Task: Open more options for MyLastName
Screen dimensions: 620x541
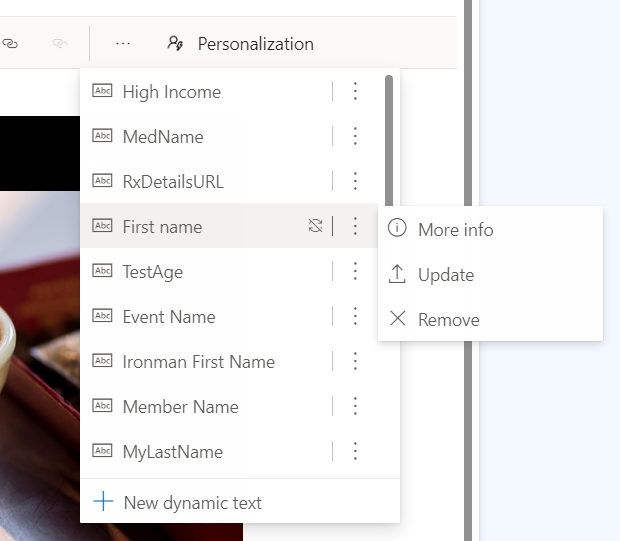Action: pos(355,452)
